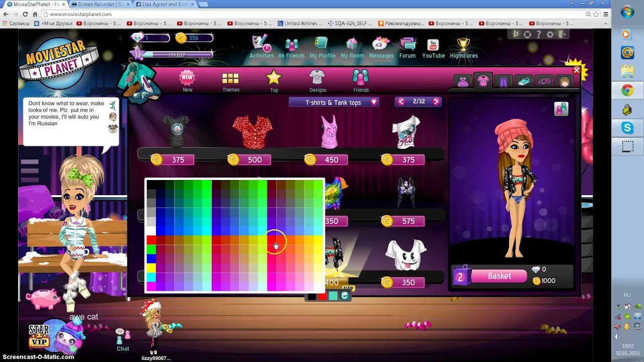This screenshot has width=644, height=362.
Task: Open the Friends shop section
Action: coord(361,81)
